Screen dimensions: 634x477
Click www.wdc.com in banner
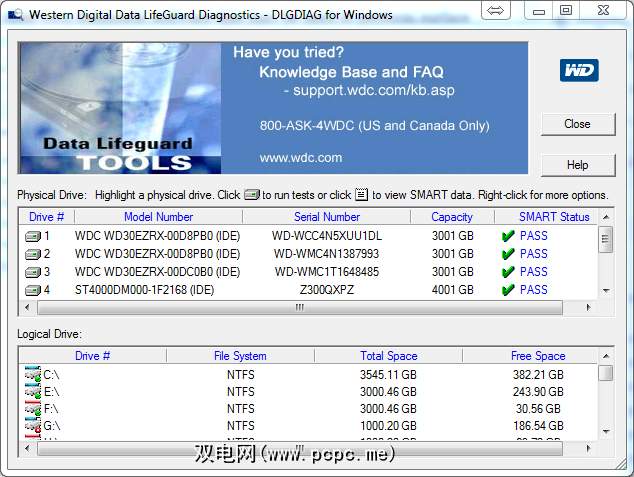coord(301,158)
